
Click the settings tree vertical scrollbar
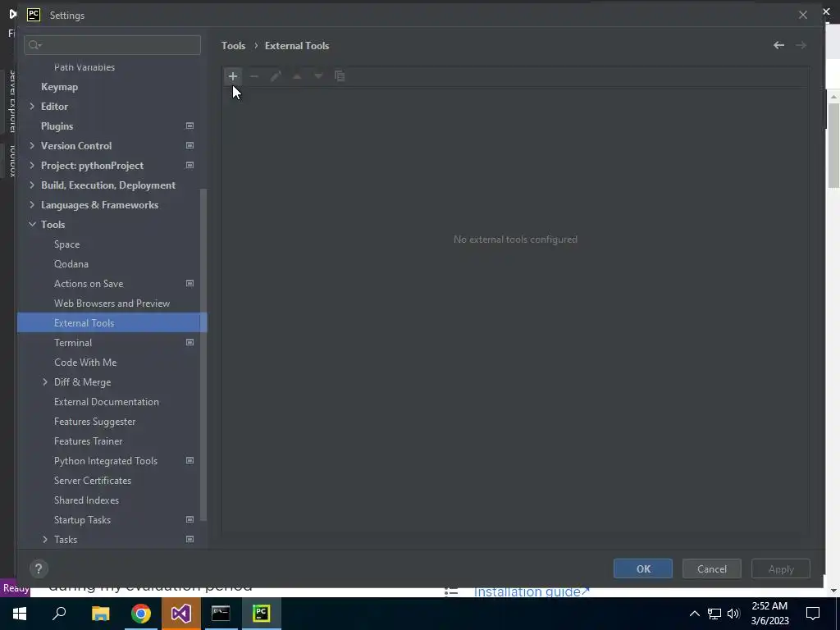203,354
